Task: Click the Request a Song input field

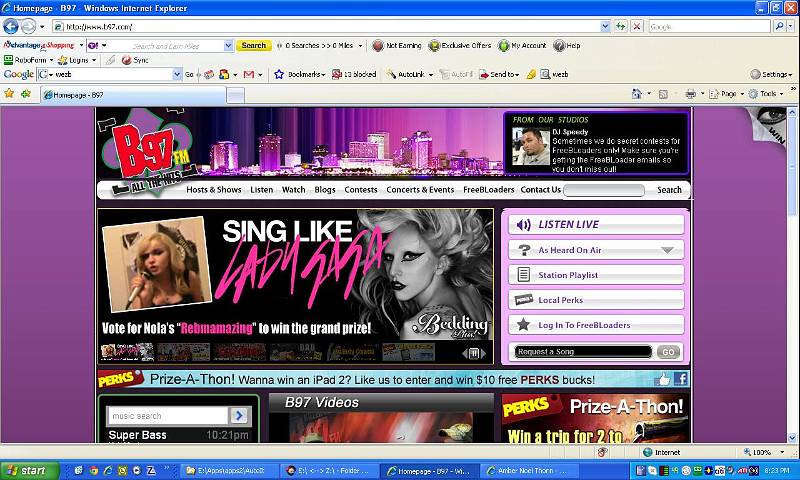Action: point(583,351)
